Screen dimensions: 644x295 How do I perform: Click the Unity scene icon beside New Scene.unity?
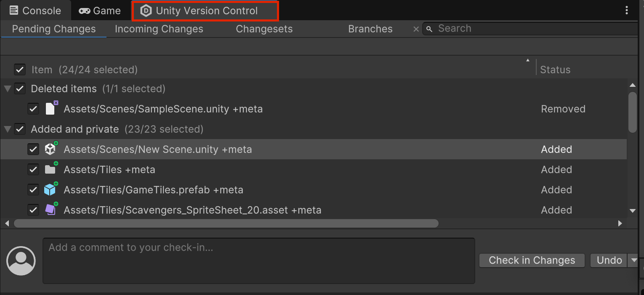pyautogui.click(x=51, y=149)
